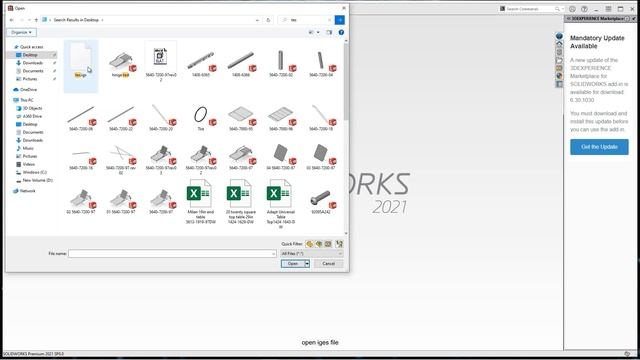Pin the 3DEXPERIENCE Marketplace task pane
The image size is (640, 360).
[x=634, y=19]
